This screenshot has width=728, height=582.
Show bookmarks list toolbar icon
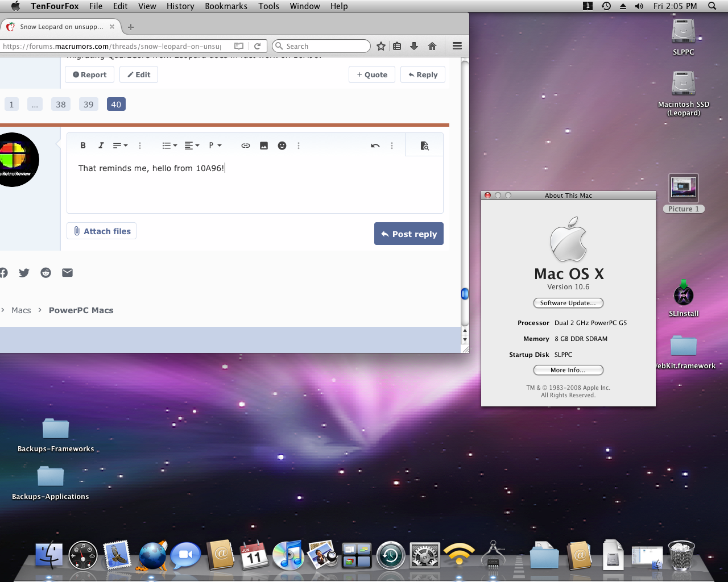click(x=397, y=46)
